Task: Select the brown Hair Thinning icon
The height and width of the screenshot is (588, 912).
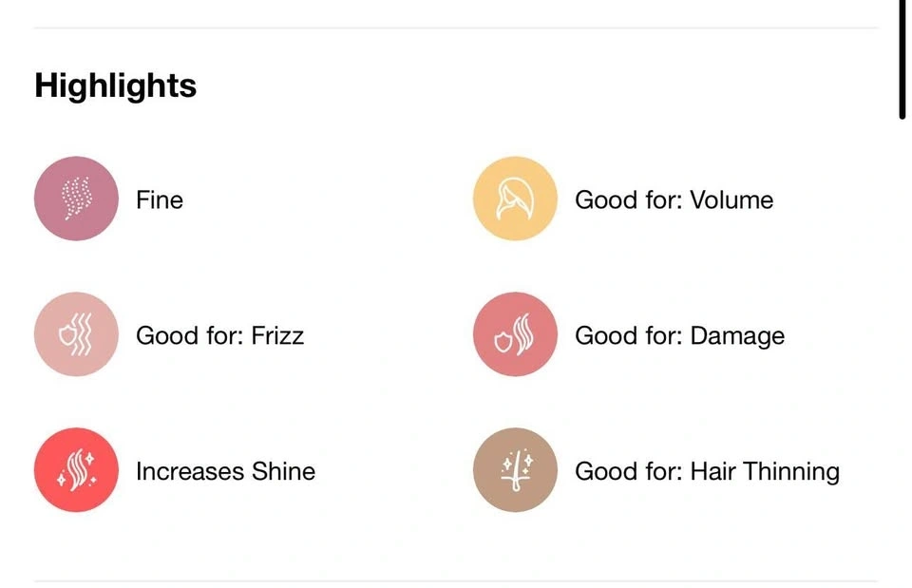Action: [x=515, y=470]
